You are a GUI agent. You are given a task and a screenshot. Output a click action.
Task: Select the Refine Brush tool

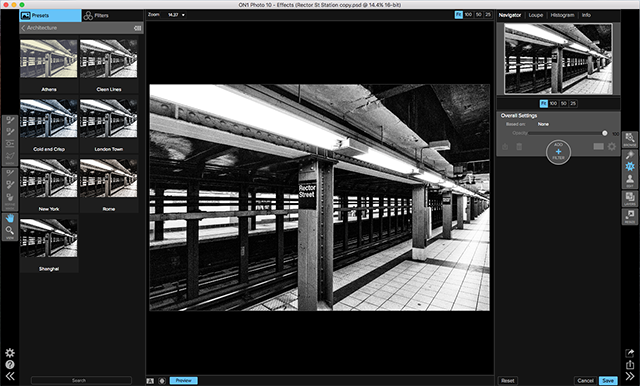[10, 173]
